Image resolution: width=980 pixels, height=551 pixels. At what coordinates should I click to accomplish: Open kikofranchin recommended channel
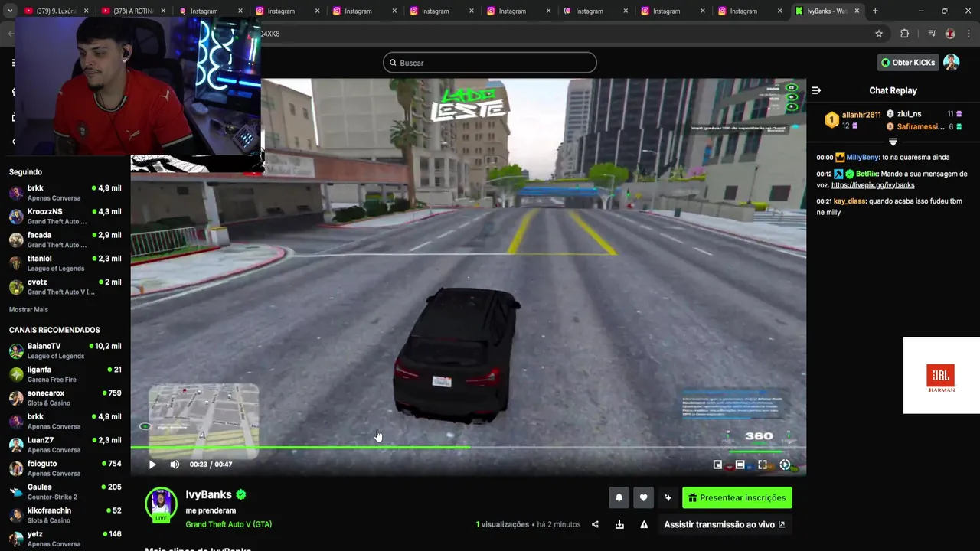[65, 515]
